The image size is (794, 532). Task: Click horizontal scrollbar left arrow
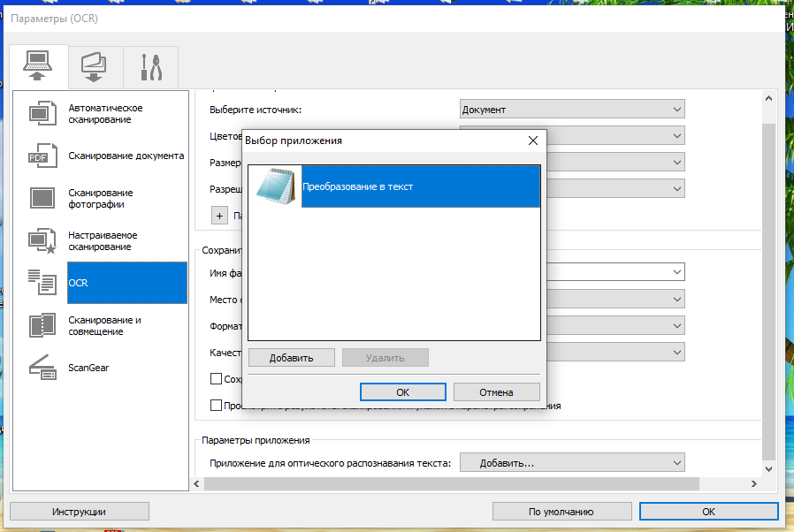tap(197, 484)
